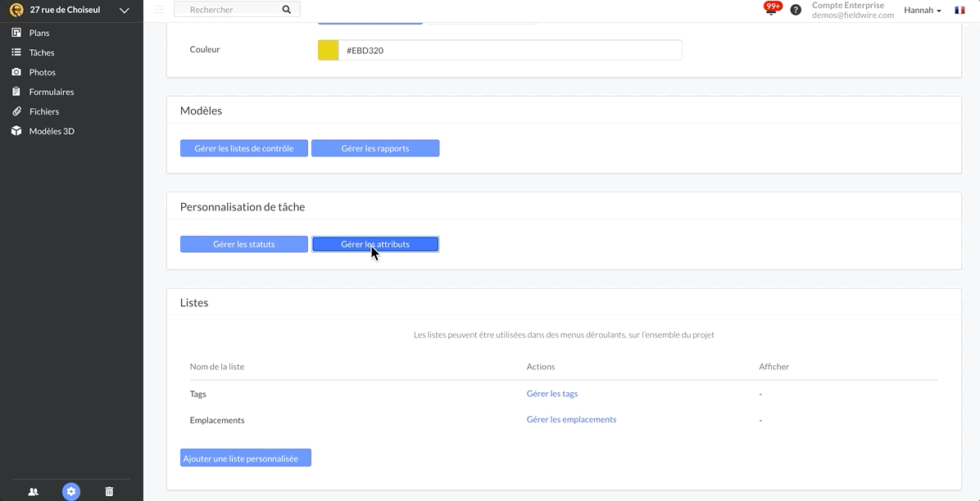The width and height of the screenshot is (980, 501).
Task: Go to Plans in the sidebar
Action: coord(39,33)
